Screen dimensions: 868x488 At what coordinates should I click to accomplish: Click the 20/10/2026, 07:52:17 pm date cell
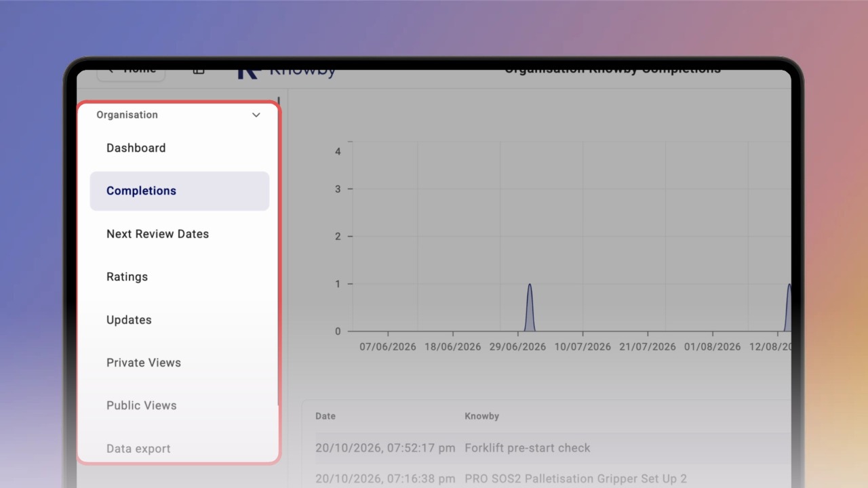click(385, 448)
